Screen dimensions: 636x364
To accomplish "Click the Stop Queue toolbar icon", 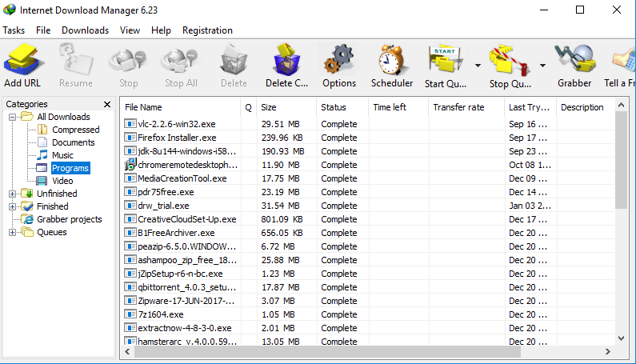I will pos(510,61).
